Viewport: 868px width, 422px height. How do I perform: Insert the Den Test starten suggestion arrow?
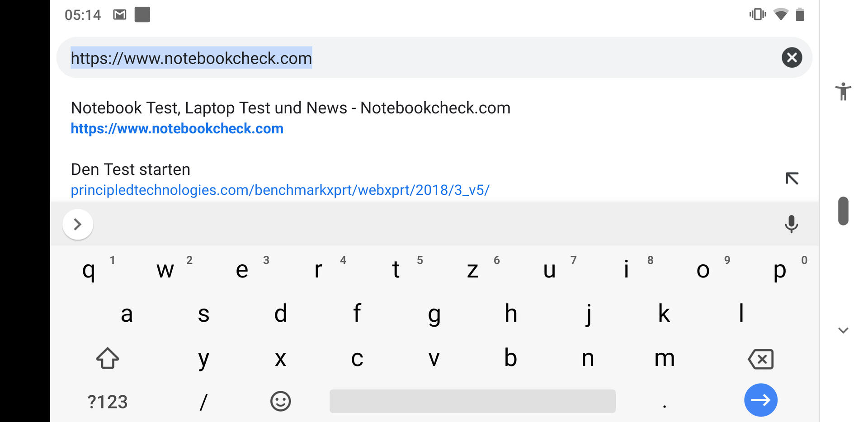(792, 178)
